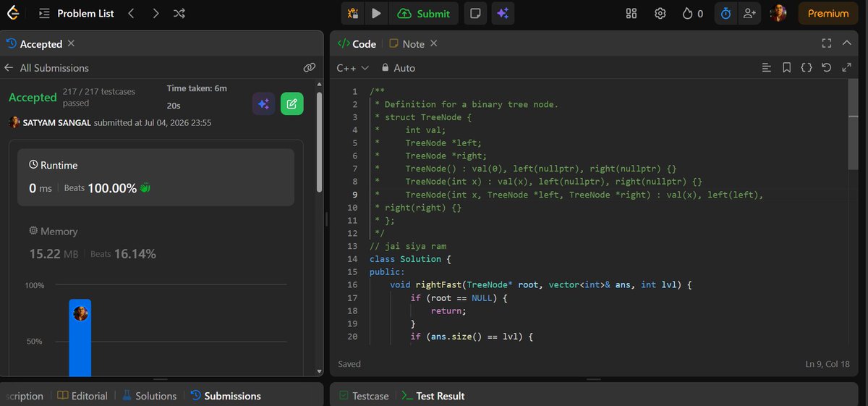Viewport: 868px width, 406px height.
Task: Run code with the play button
Action: [x=376, y=13]
